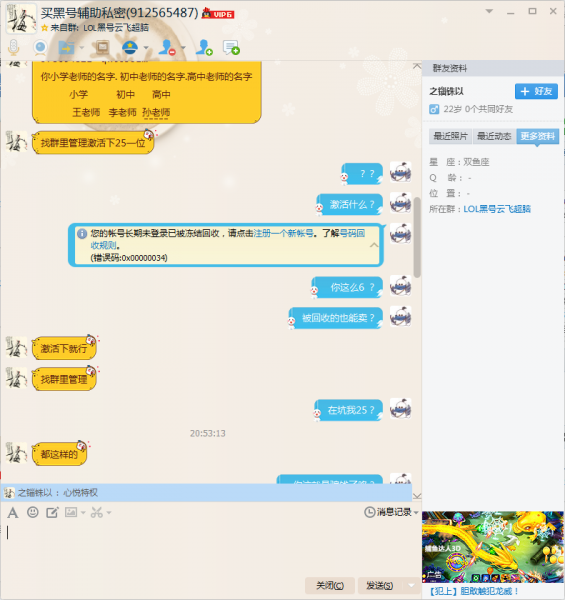
Task: Switch to the 最近照片 tab
Action: 450,136
